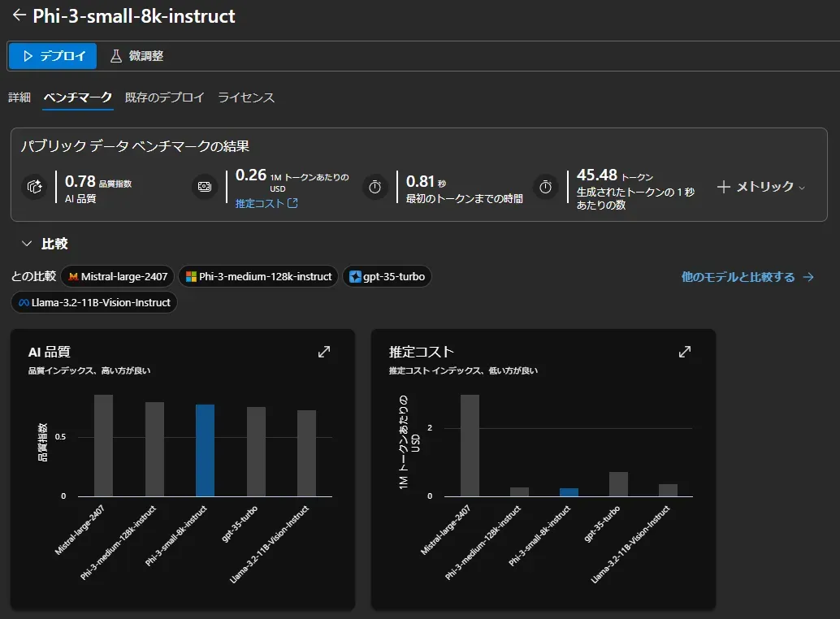The width and height of the screenshot is (840, 619).
Task: Click the AI quality metric icon
Action: [x=34, y=187]
